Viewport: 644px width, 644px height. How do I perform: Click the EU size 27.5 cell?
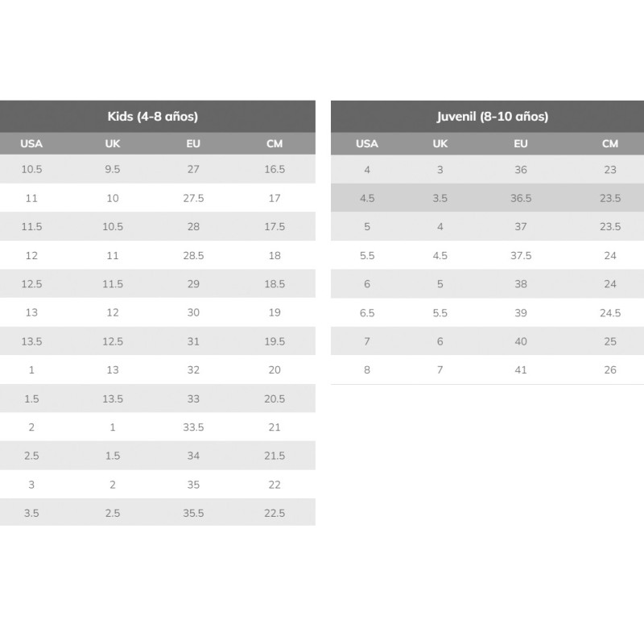click(x=193, y=198)
